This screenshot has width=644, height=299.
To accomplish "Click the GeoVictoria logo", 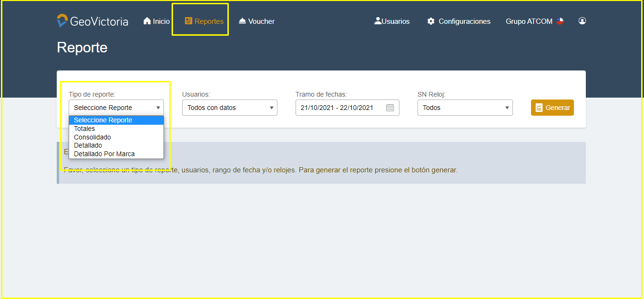I will pyautogui.click(x=92, y=21).
